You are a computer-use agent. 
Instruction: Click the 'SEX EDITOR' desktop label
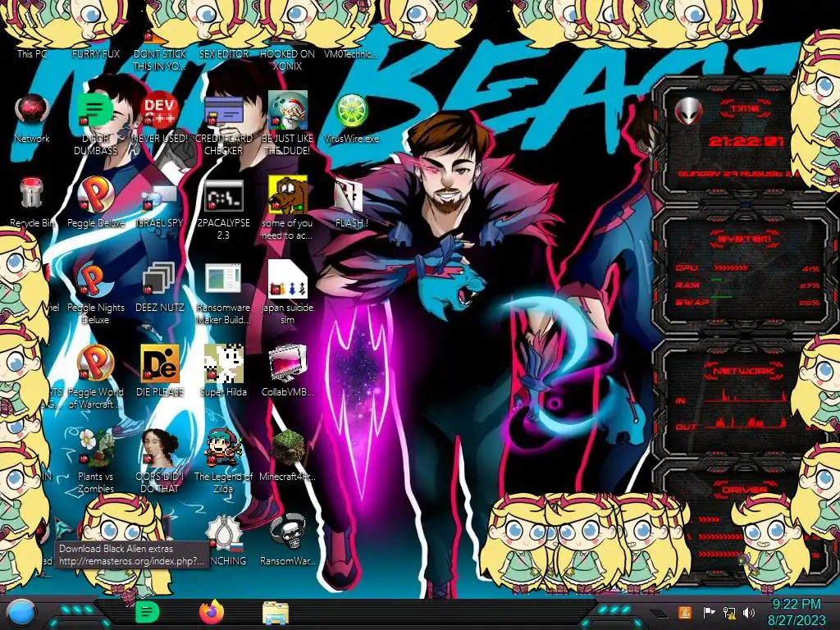pos(223,53)
